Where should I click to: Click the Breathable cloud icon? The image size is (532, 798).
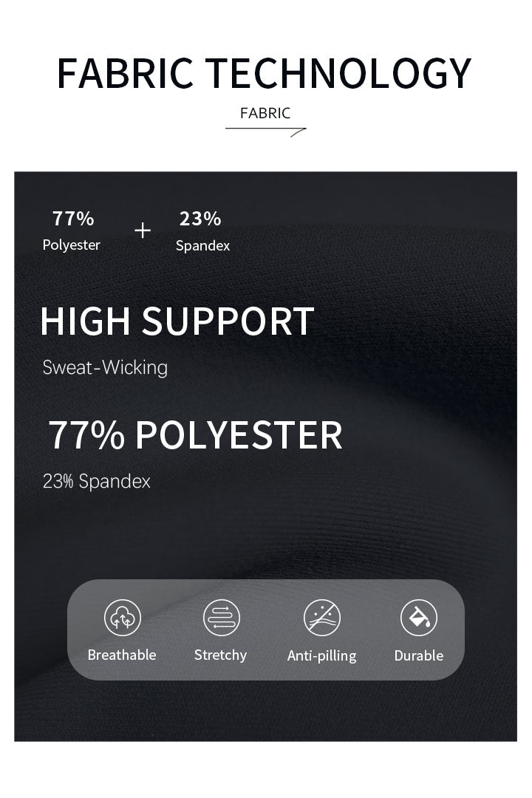point(122,618)
